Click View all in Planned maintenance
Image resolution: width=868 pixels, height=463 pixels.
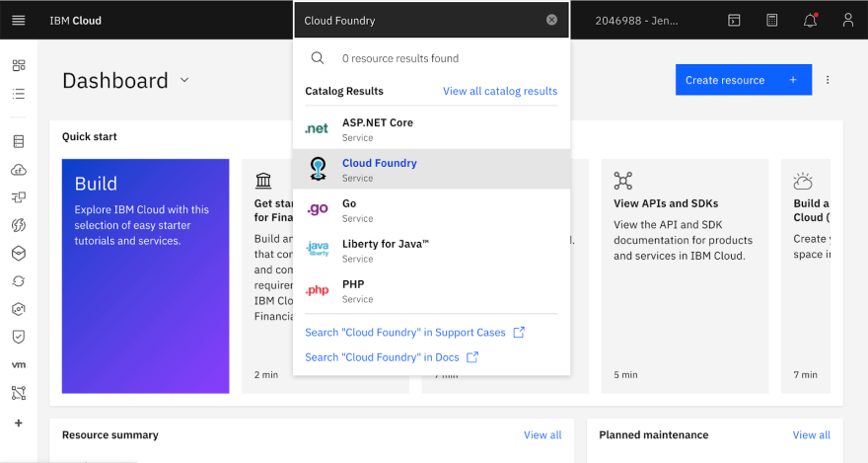click(811, 434)
